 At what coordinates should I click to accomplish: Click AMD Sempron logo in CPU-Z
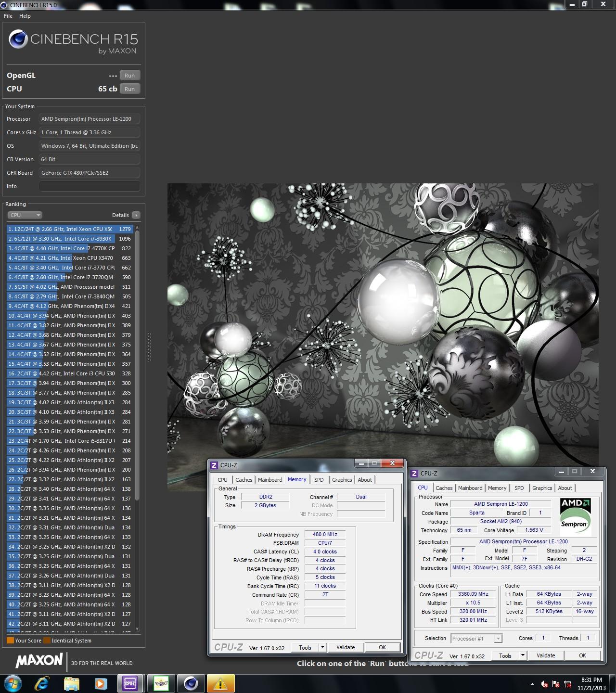click(576, 517)
